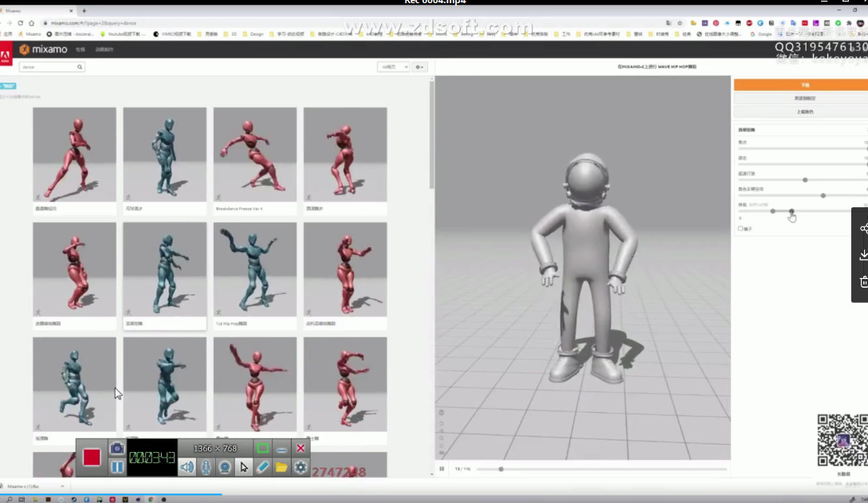Click the red Adobe logo
Screen dimensions: 868x503
tap(6, 55)
